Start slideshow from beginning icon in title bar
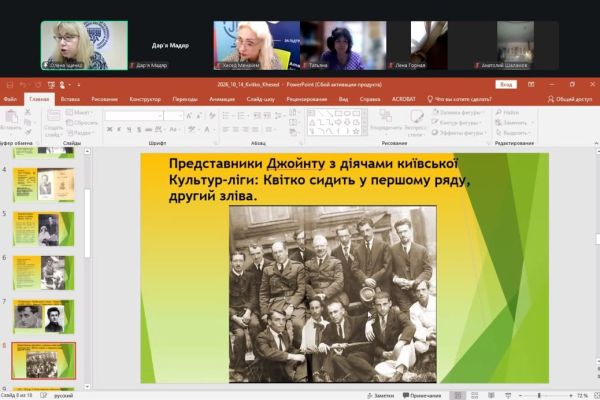 pyautogui.click(x=51, y=85)
